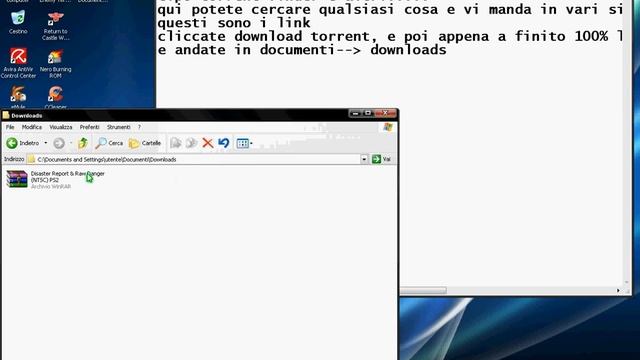Viewport: 640px width, 360px height.
Task: Open the Preferiti menu
Action: (x=89, y=127)
